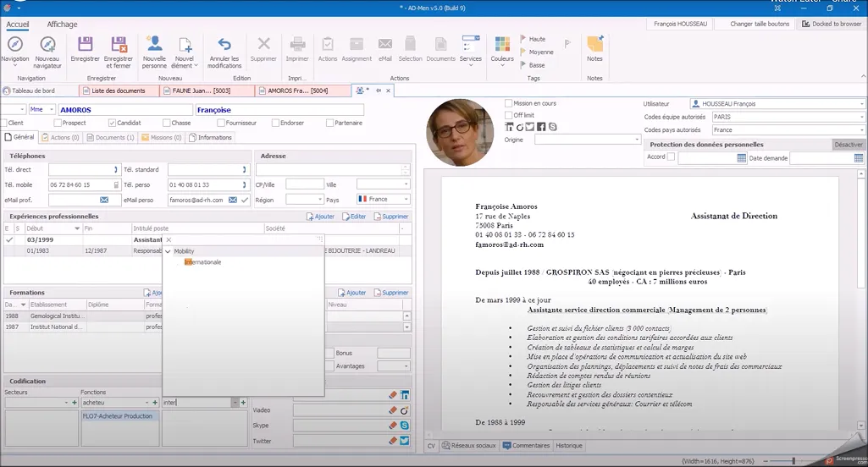Open the Couleurs color palette

[x=502, y=45]
